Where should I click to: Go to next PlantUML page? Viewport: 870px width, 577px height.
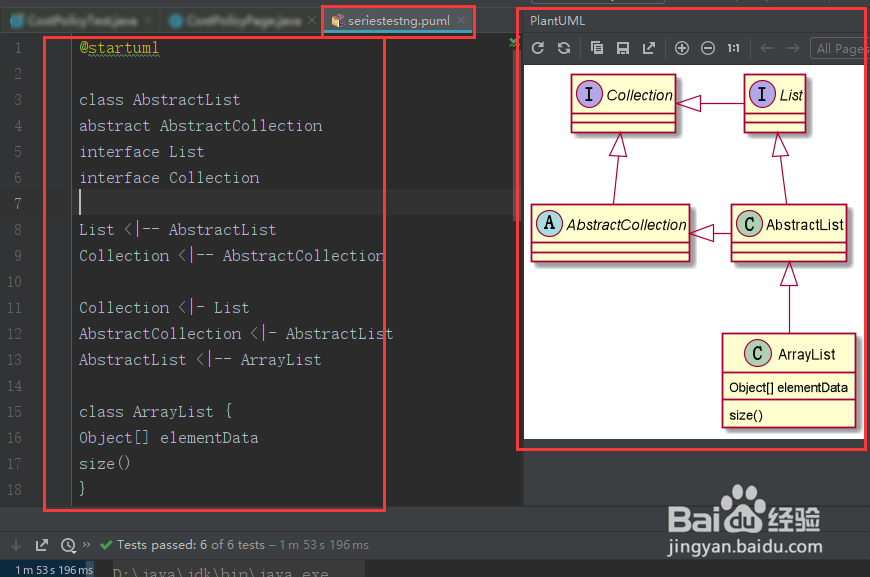793,48
